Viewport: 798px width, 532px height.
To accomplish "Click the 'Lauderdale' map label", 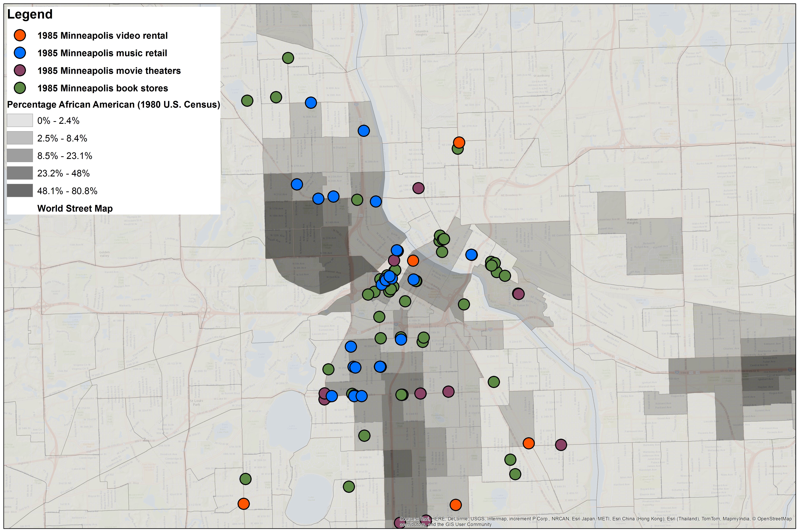I will tap(567, 196).
